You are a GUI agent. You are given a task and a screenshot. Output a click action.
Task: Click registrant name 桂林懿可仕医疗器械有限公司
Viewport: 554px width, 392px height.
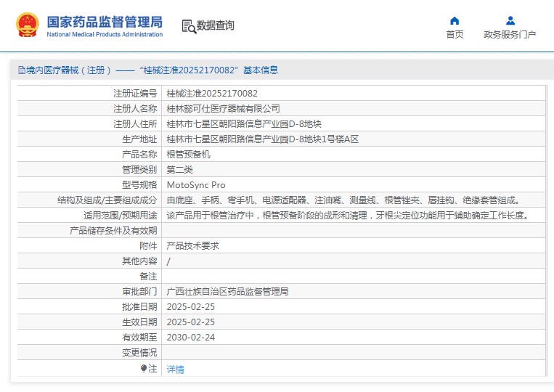pos(223,109)
